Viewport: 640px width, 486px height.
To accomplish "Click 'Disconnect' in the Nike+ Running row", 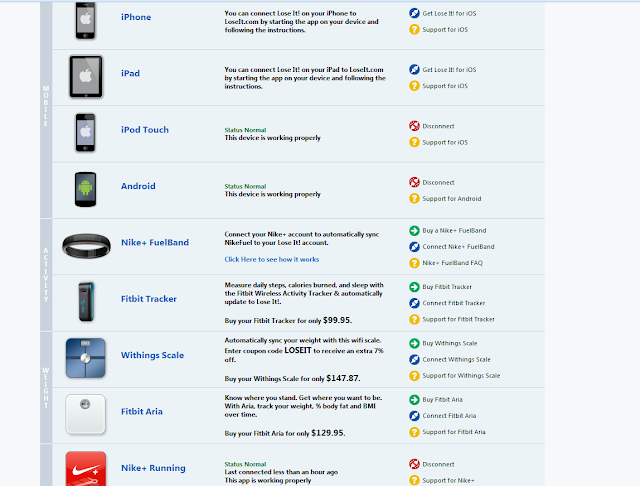I will [438, 464].
